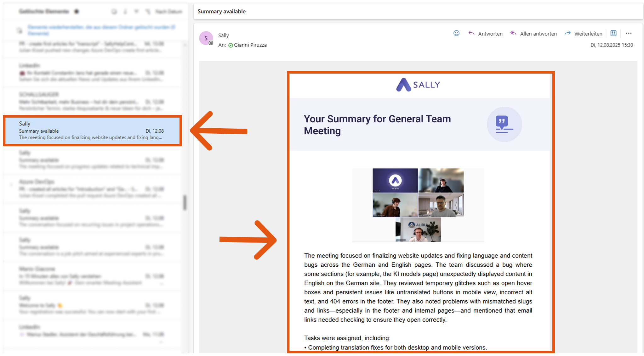Click the message list vertical scrollbar thumb

tap(185, 203)
